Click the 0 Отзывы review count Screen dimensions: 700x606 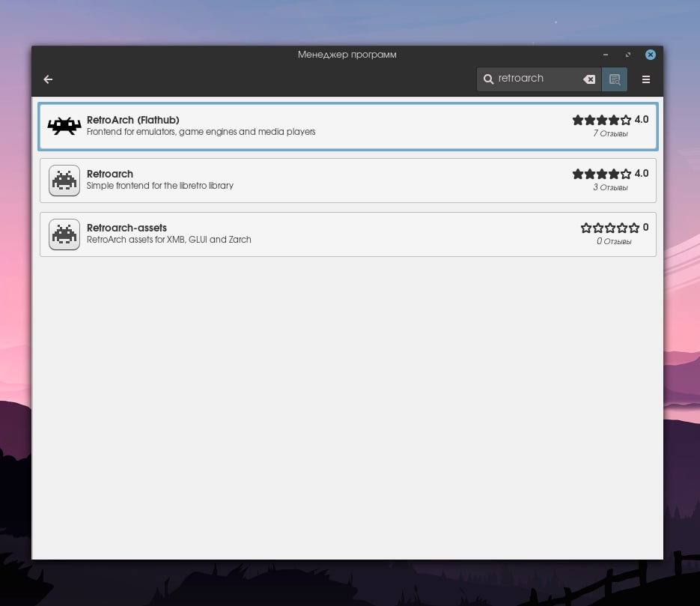coord(614,242)
